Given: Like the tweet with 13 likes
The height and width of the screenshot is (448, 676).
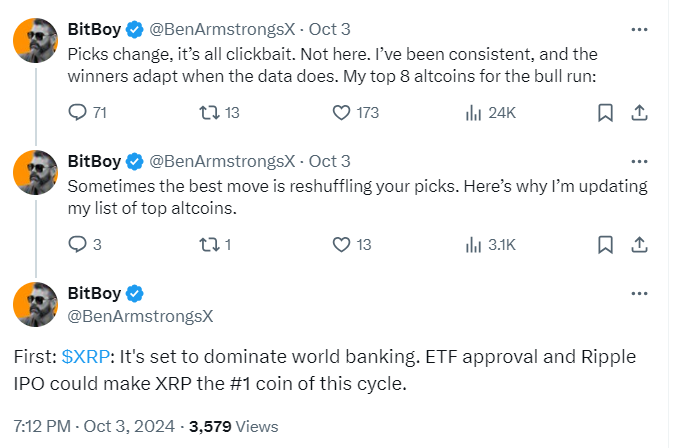Looking at the screenshot, I should 340,244.
